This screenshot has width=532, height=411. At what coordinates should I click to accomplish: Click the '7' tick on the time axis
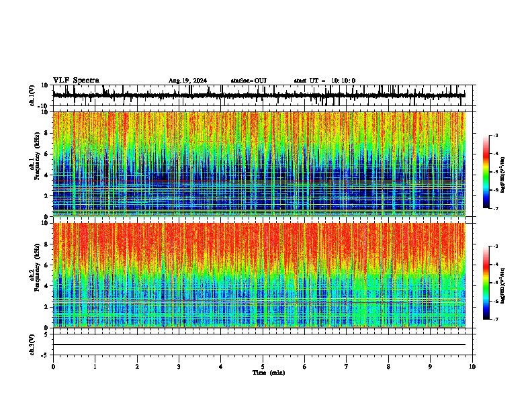point(347,367)
